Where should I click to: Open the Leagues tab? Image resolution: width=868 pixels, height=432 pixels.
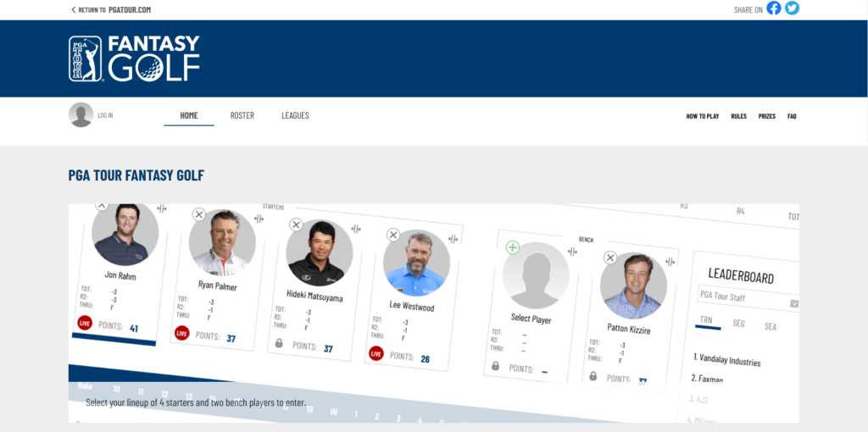point(295,115)
